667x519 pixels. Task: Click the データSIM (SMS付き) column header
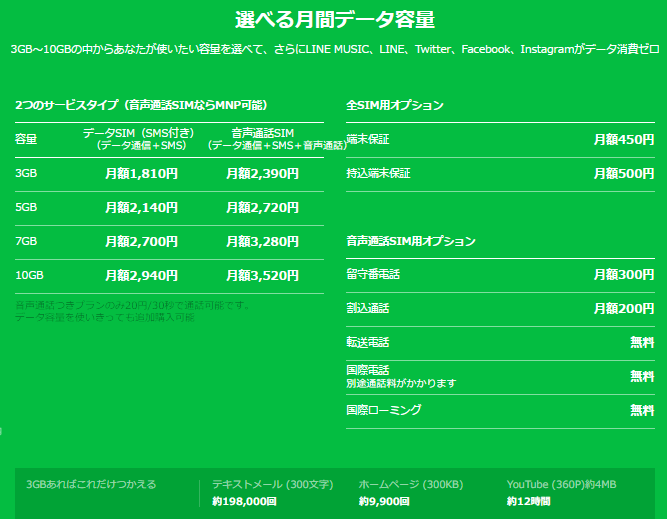138,139
